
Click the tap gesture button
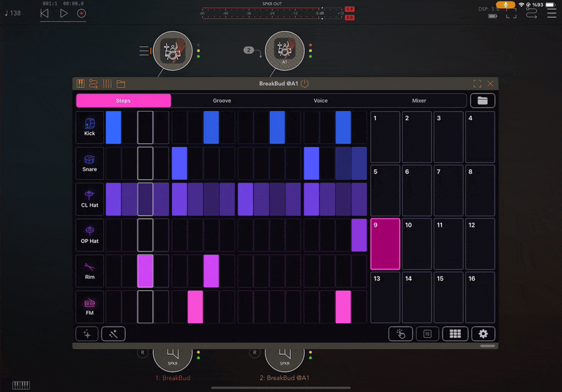tap(400, 334)
